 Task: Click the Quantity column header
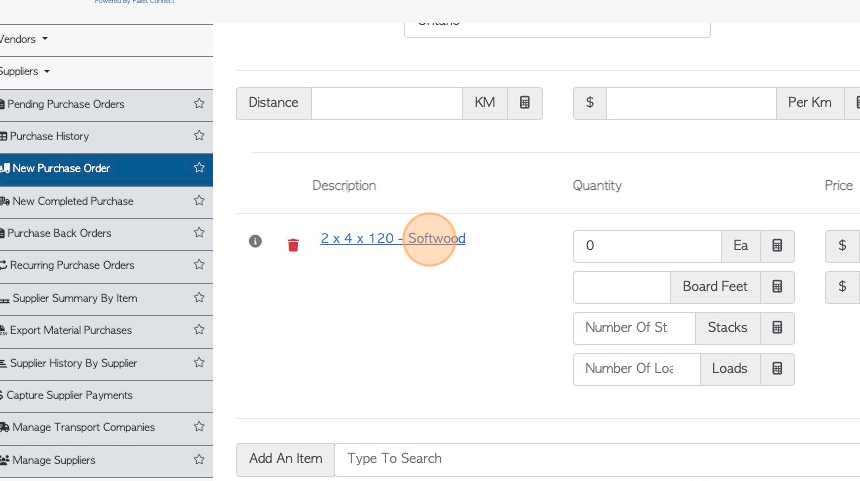[597, 185]
